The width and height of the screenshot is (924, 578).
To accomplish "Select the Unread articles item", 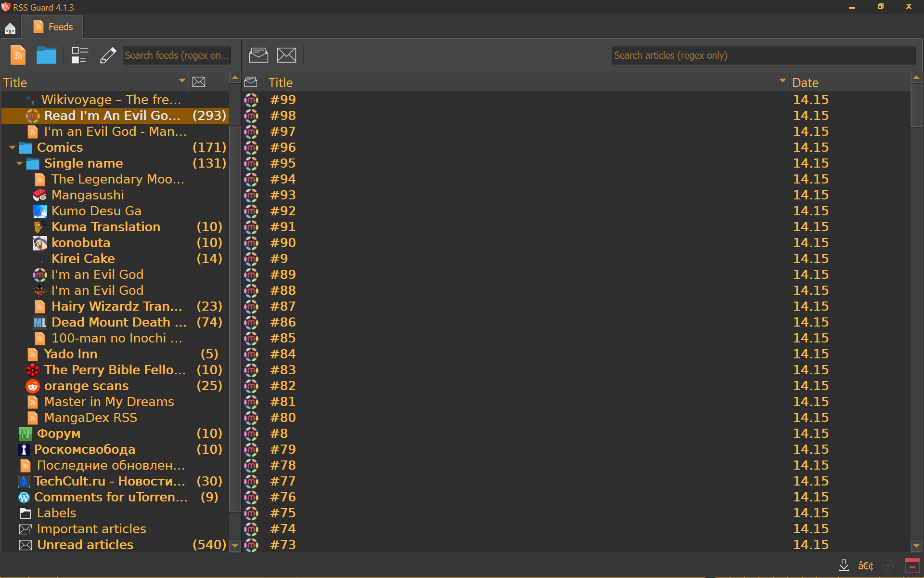I will [85, 545].
